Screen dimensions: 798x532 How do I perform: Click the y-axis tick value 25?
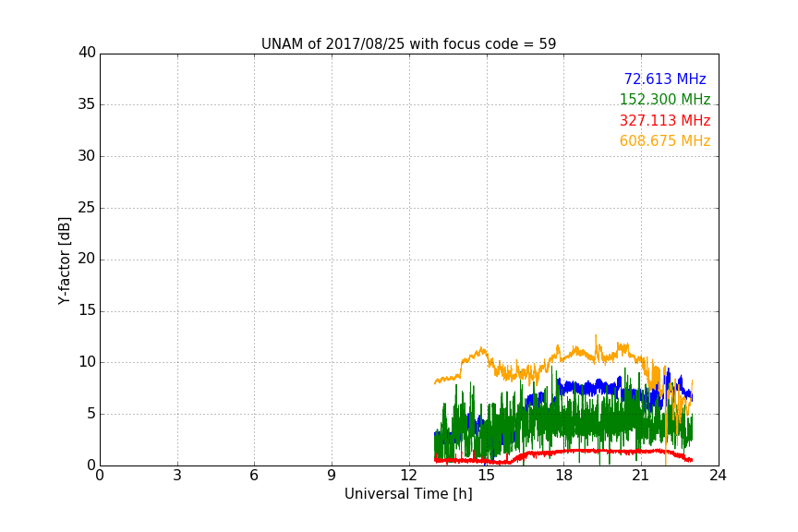point(87,208)
